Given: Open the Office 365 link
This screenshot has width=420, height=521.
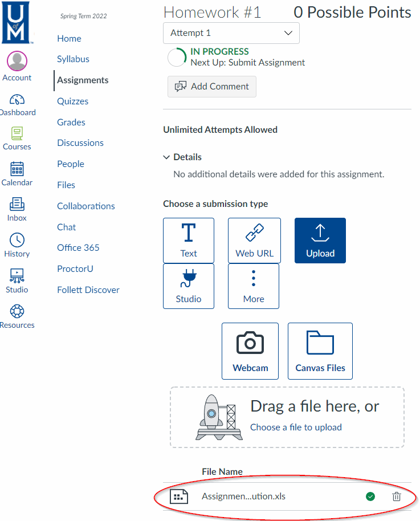Looking at the screenshot, I should tap(78, 247).
